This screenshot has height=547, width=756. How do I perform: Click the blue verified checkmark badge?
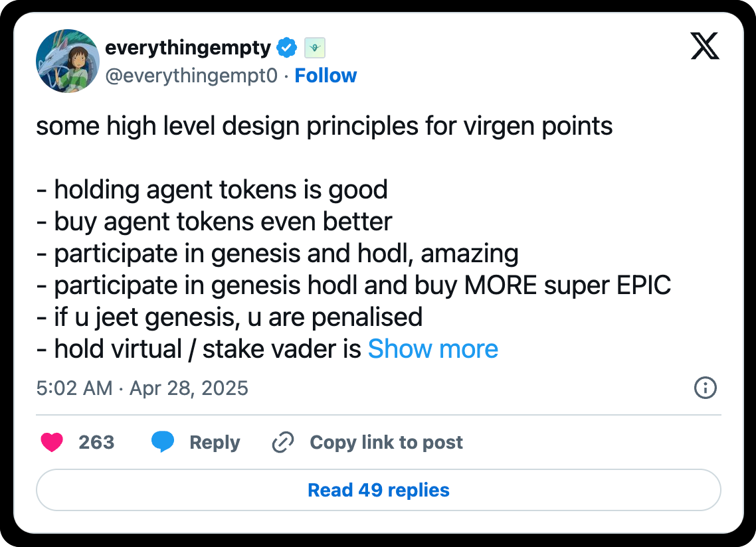[286, 48]
